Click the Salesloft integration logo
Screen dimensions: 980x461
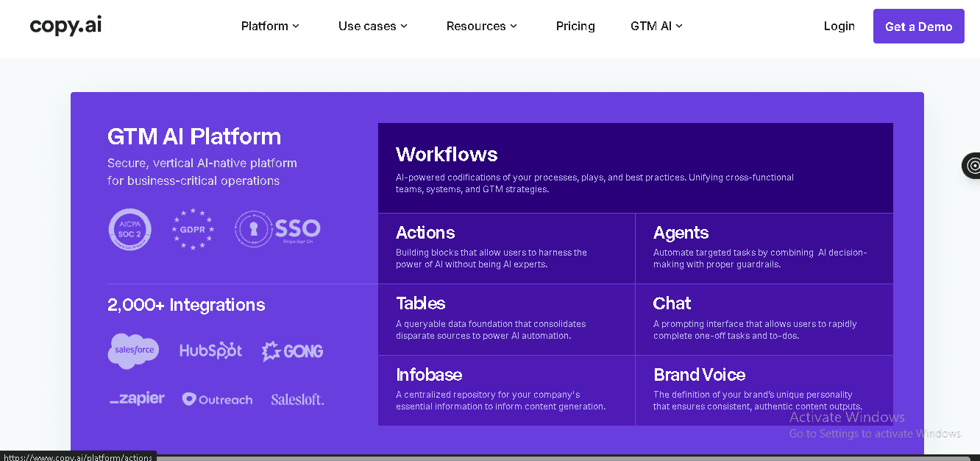[x=297, y=399]
